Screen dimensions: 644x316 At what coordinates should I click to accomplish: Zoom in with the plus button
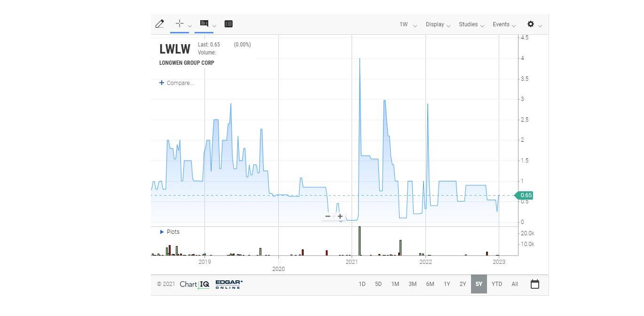340,216
